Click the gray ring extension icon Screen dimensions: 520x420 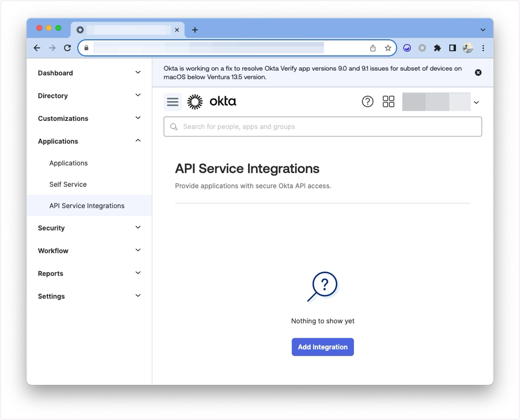tap(422, 48)
